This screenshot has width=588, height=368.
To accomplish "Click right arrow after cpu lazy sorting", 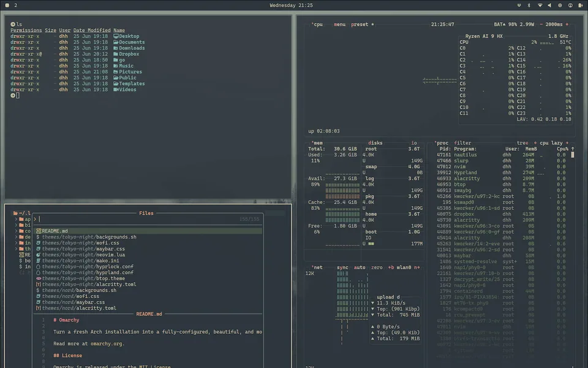I will tap(567, 143).
